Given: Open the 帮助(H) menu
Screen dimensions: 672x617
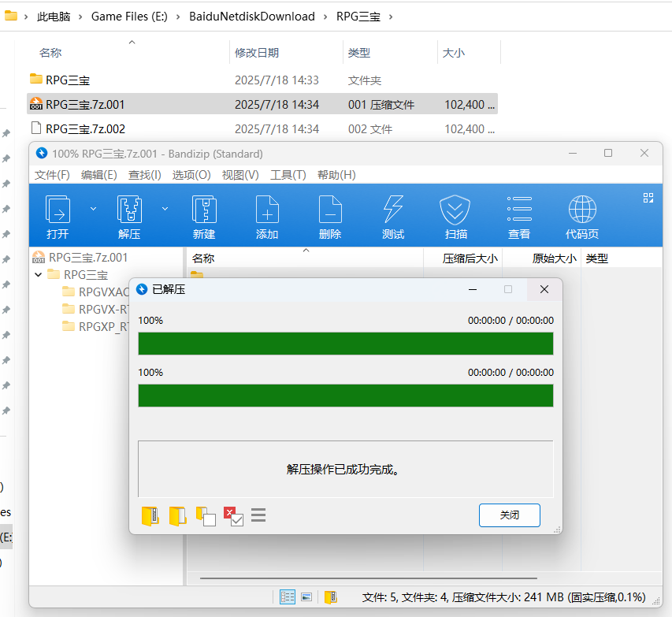Looking at the screenshot, I should point(336,175).
